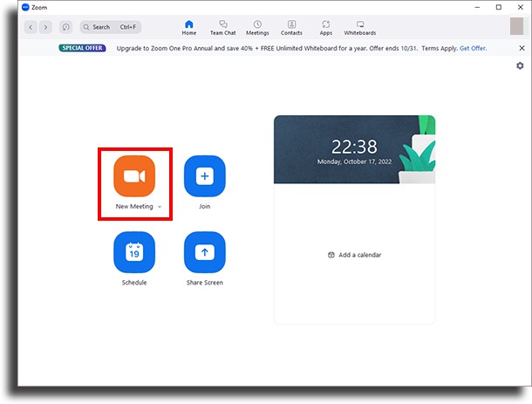Image resolution: width=532 pixels, height=404 pixels.
Task: Switch to the Home tab
Action: 189,28
